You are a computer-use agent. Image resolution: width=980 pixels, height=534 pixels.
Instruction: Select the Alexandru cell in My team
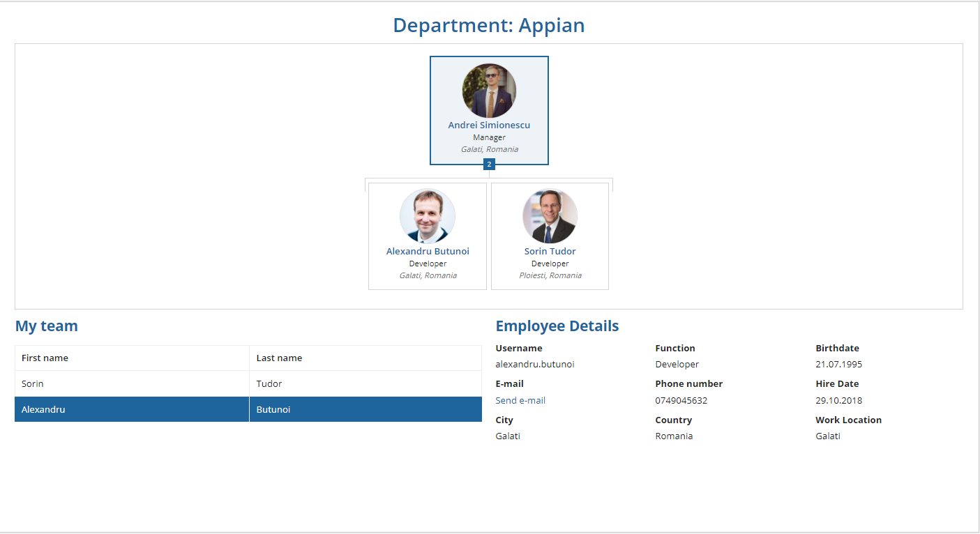[x=132, y=409]
